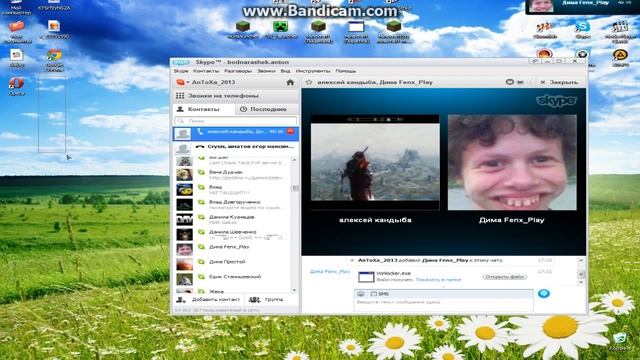The height and width of the screenshot is (360, 640).
Task: Click the vonlocker.exe file icon in chat
Action: pyautogui.click(x=366, y=277)
